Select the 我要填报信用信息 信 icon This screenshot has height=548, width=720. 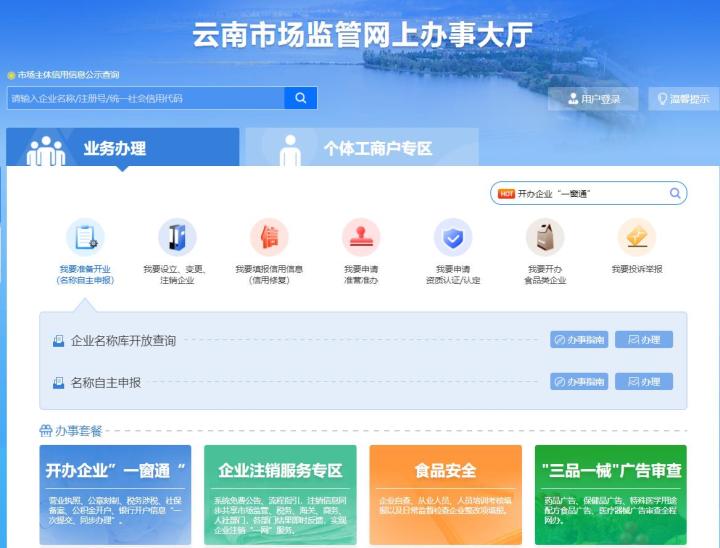click(269, 237)
